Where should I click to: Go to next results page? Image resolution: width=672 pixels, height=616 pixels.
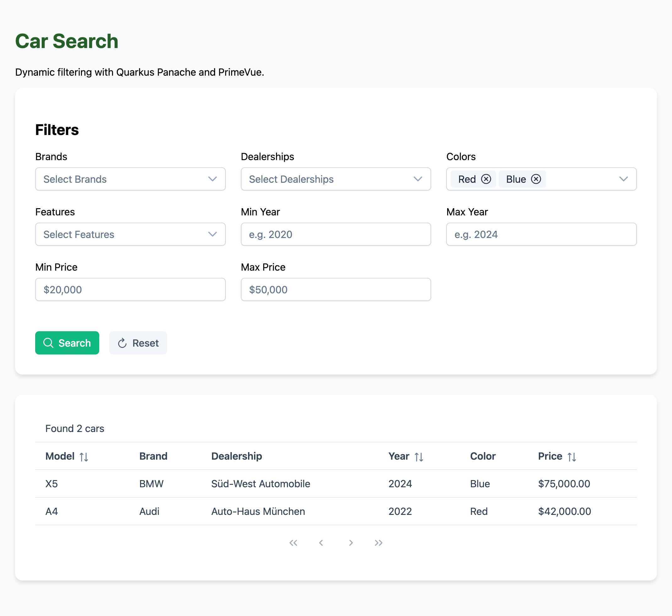(351, 543)
